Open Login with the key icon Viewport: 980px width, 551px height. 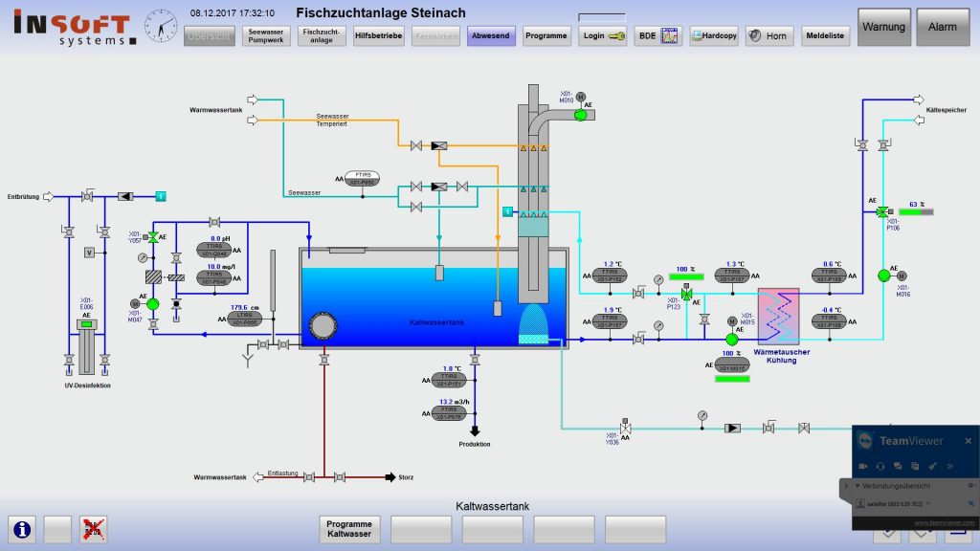(x=604, y=36)
